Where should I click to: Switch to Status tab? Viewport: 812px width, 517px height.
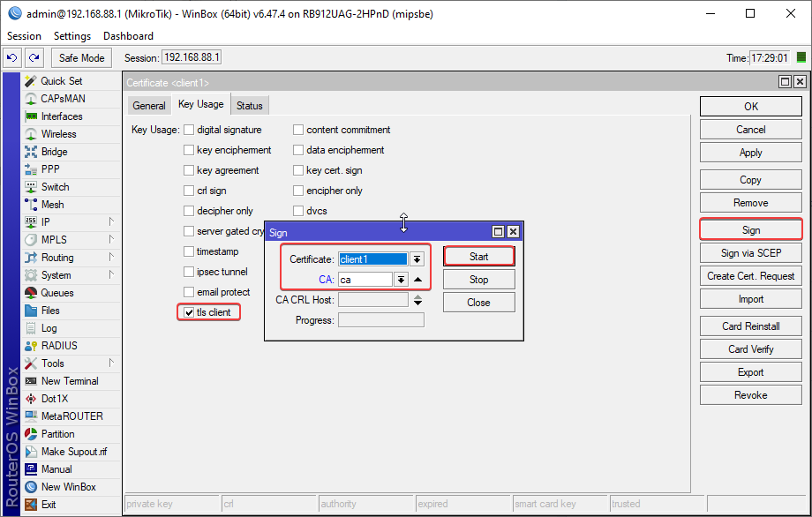(250, 106)
